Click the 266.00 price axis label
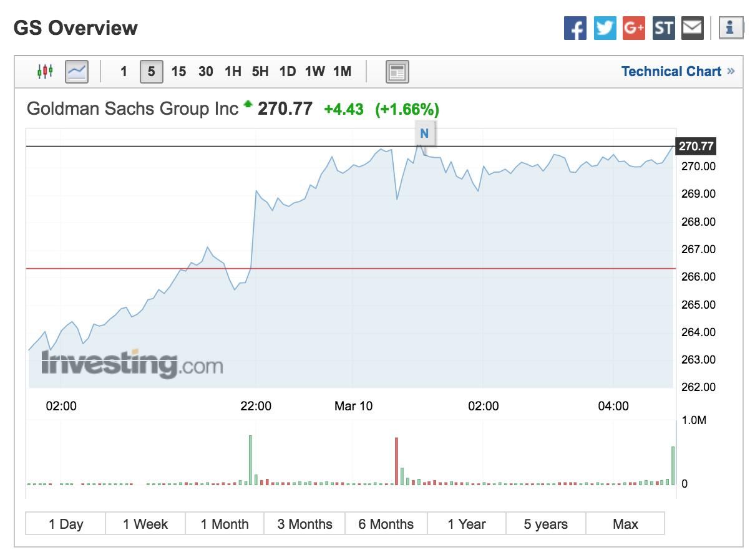750x560 pixels. pyautogui.click(x=698, y=277)
